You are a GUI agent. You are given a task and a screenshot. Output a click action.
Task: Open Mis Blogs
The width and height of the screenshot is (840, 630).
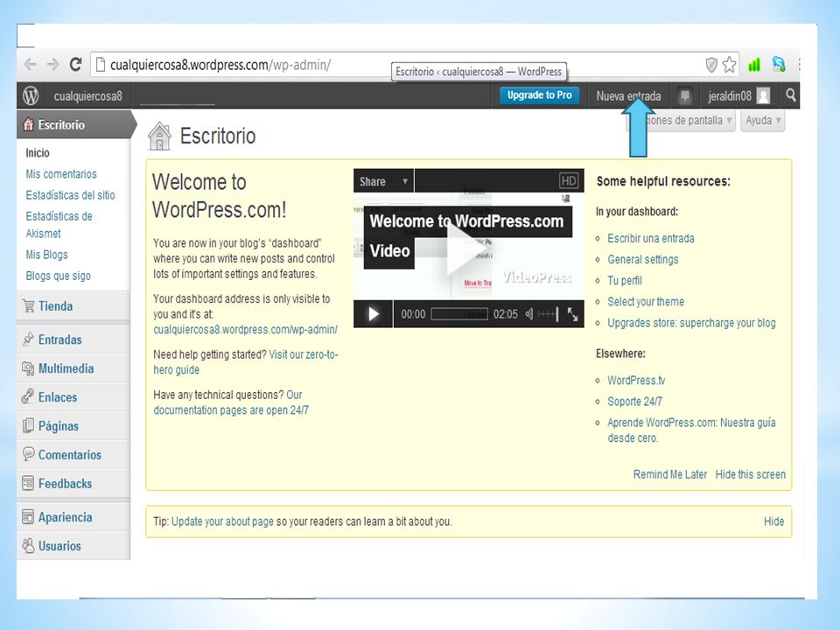pyautogui.click(x=46, y=255)
